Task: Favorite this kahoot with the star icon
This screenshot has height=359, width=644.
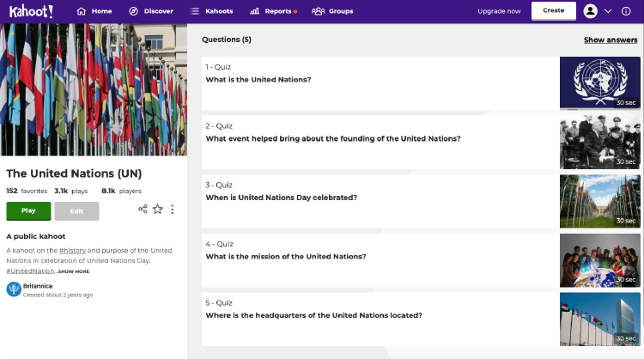Action: (158, 209)
